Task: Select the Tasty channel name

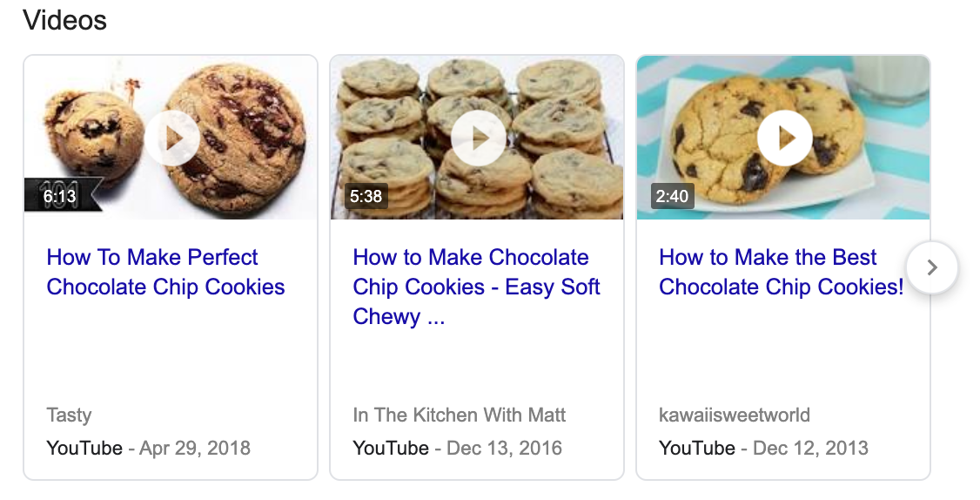Action: [x=69, y=416]
